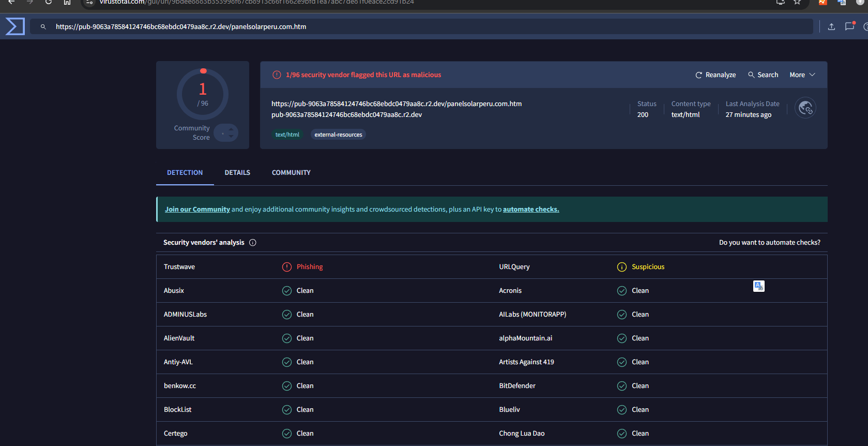Image resolution: width=868 pixels, height=446 pixels.
Task: Click the Clean checkmark icon for benkow.cc
Action: (x=287, y=386)
